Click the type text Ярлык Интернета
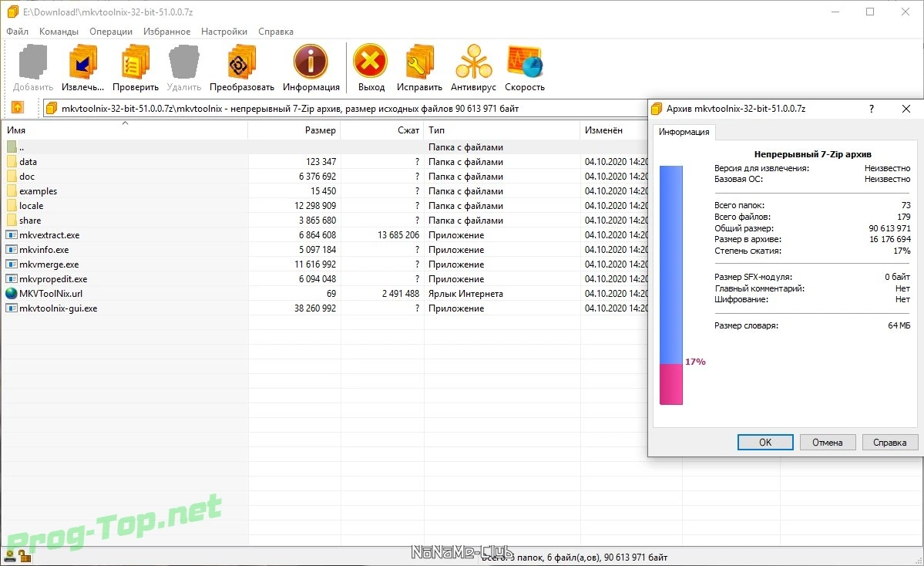This screenshot has height=566, width=924. pyautogui.click(x=465, y=293)
